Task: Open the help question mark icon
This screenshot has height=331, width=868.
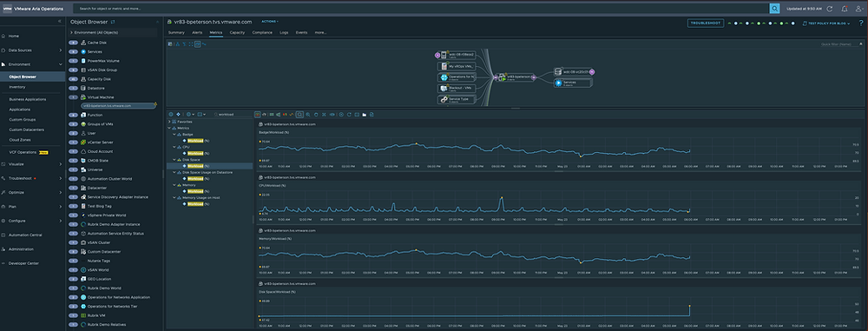Action: 861,23
